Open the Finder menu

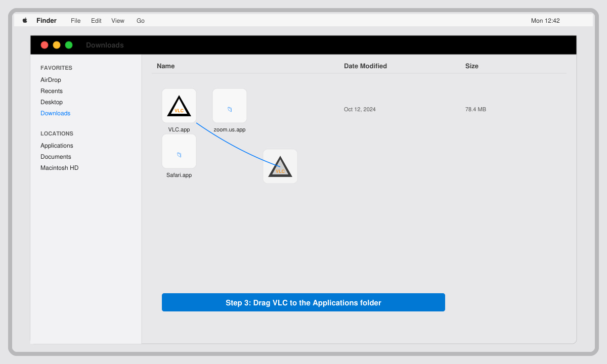[47, 21]
